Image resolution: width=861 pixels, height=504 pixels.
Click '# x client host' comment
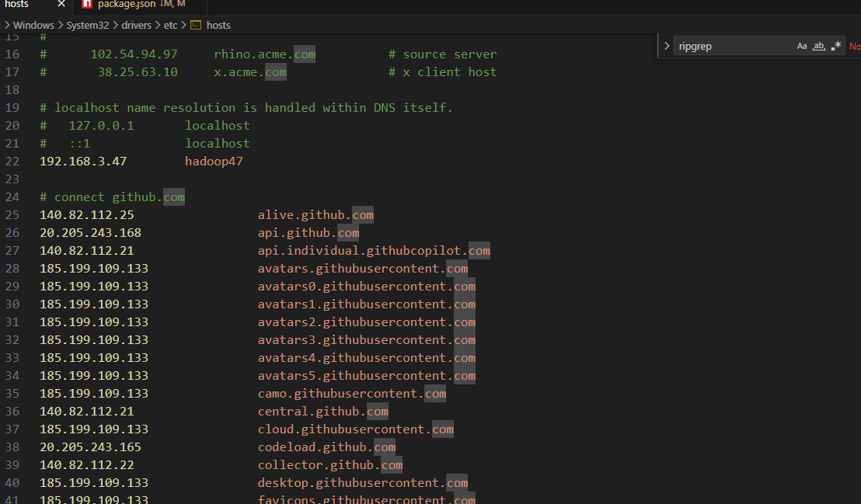click(x=443, y=72)
